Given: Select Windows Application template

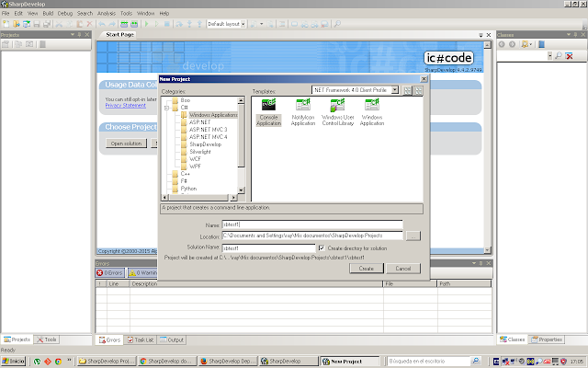Looking at the screenshot, I should (372, 112).
